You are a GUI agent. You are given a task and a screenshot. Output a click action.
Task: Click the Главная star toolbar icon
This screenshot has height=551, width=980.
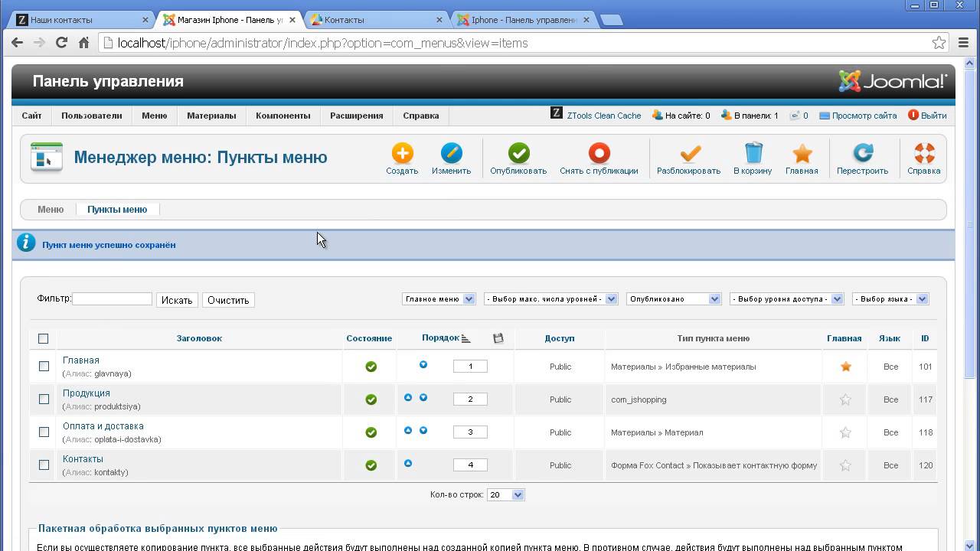click(x=802, y=153)
